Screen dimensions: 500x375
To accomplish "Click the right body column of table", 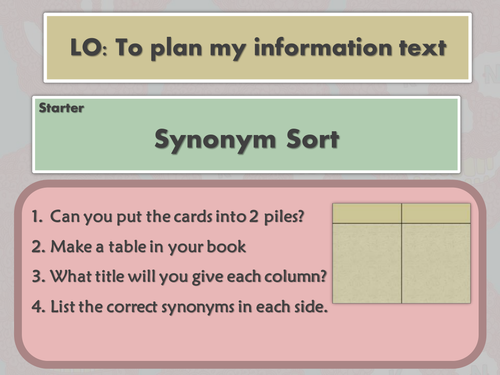I will 436,263.
